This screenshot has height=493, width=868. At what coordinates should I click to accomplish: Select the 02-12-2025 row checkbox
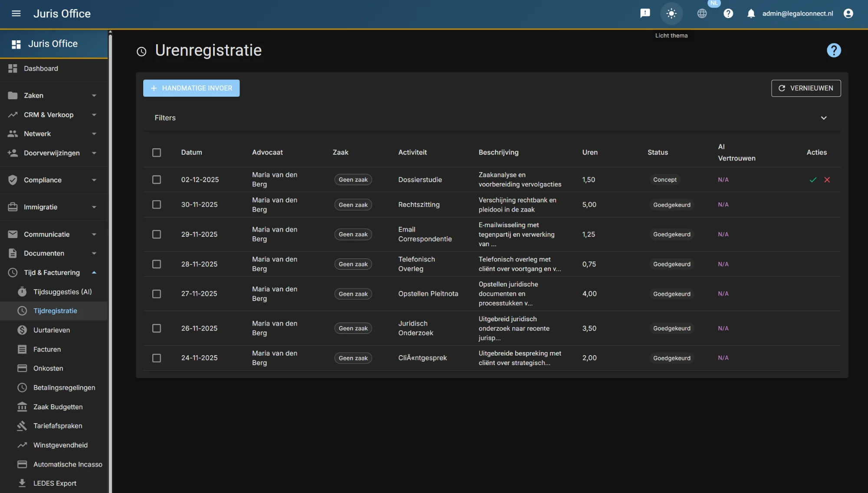[x=157, y=180]
